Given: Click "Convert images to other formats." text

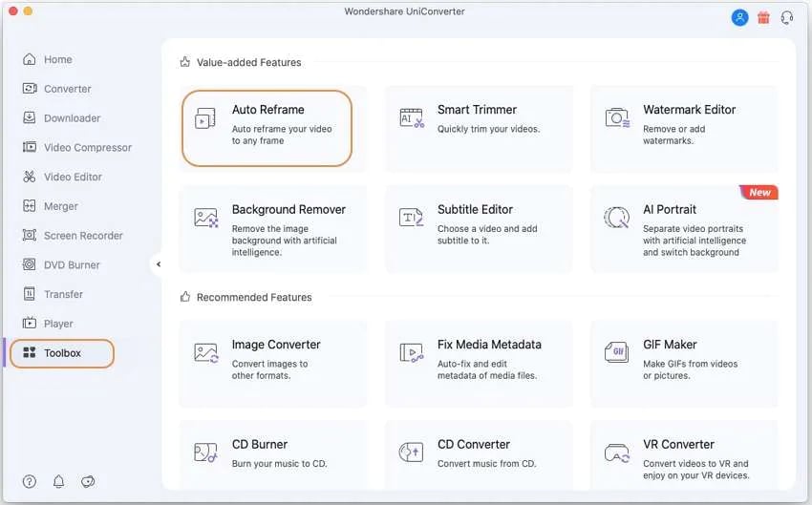Looking at the screenshot, I should tap(269, 370).
